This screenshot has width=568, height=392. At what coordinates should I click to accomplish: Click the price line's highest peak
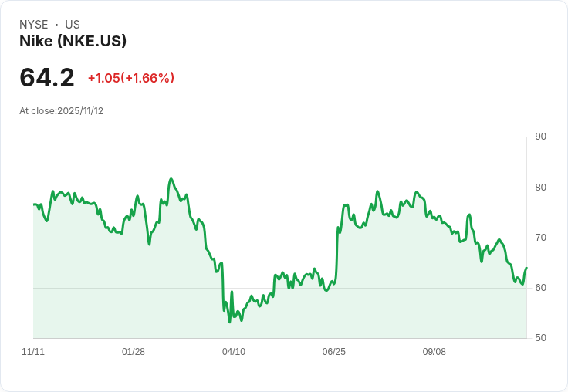point(171,179)
